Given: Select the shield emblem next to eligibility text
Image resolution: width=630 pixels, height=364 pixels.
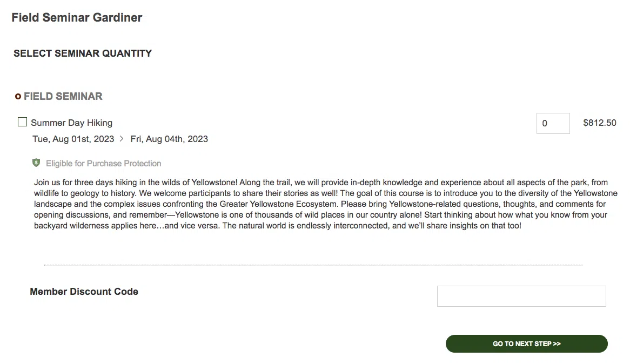Looking at the screenshot, I should (x=36, y=163).
